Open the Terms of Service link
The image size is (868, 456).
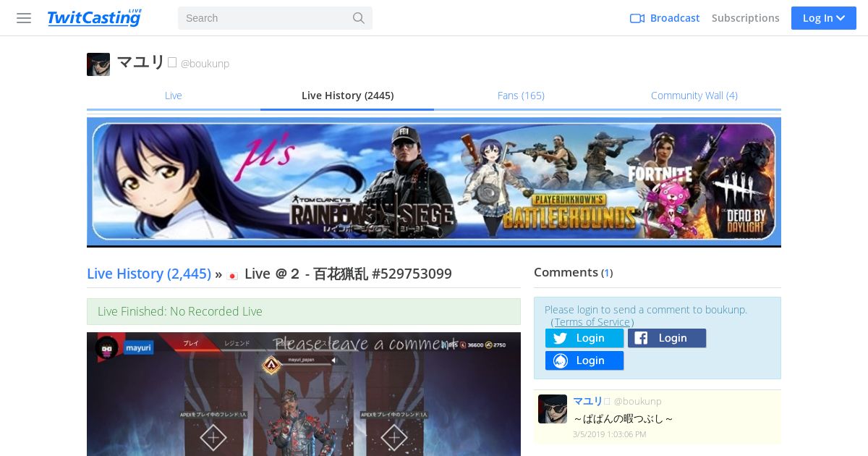pyautogui.click(x=592, y=322)
